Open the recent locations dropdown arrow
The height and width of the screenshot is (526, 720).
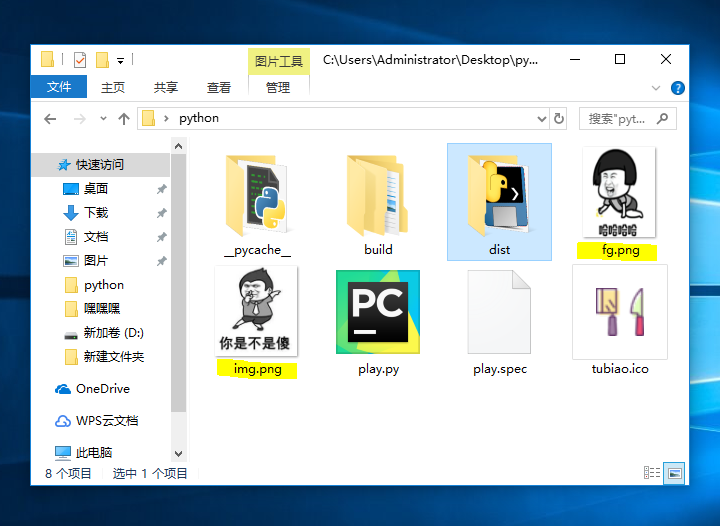coord(103,118)
